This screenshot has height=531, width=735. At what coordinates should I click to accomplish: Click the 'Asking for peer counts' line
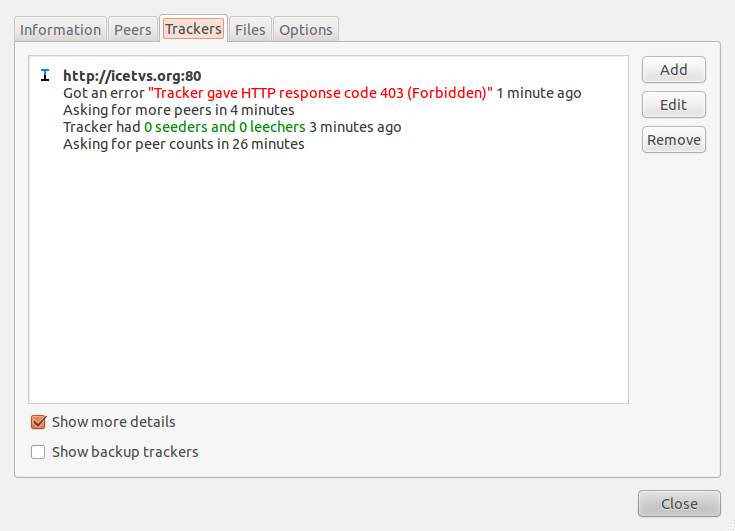183,144
